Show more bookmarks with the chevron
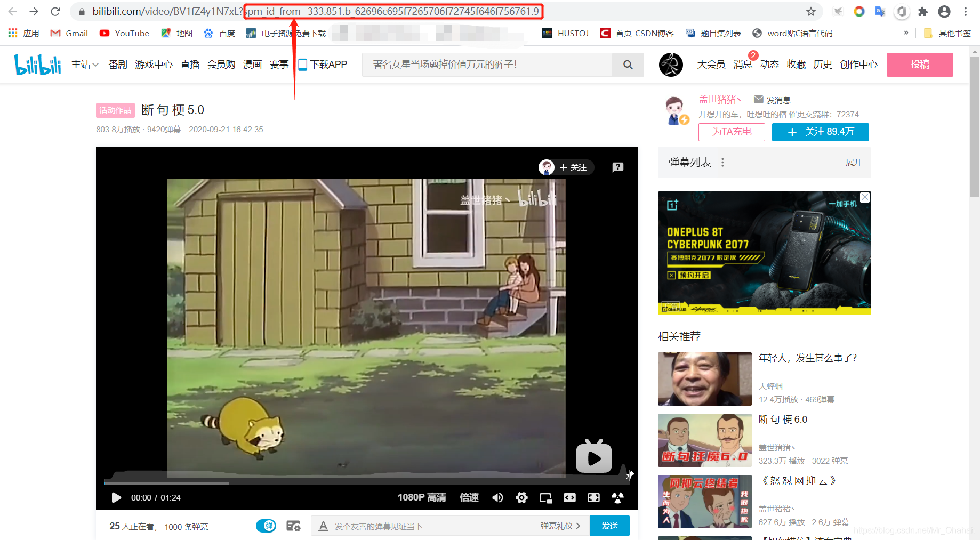The width and height of the screenshot is (980, 540). pos(906,33)
